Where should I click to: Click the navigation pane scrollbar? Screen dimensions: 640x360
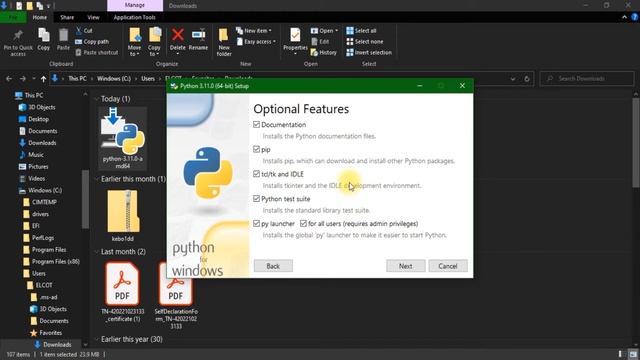[85, 200]
